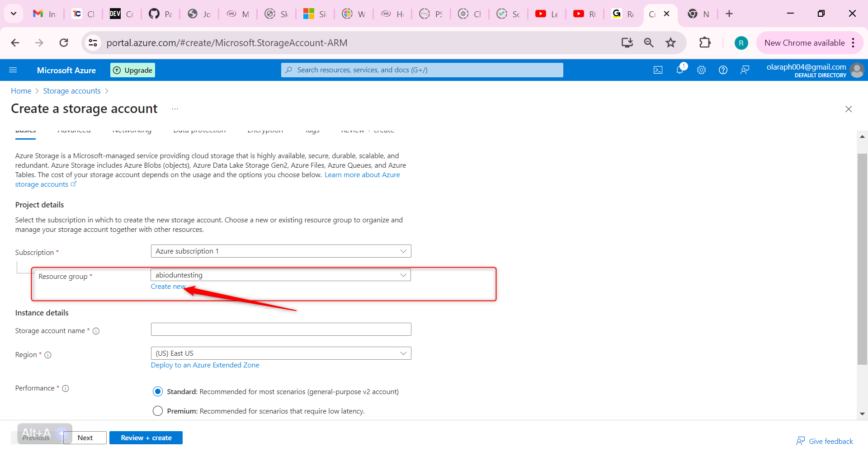Reload the Azure portal page
This screenshot has height=461, width=868.
tap(64, 43)
